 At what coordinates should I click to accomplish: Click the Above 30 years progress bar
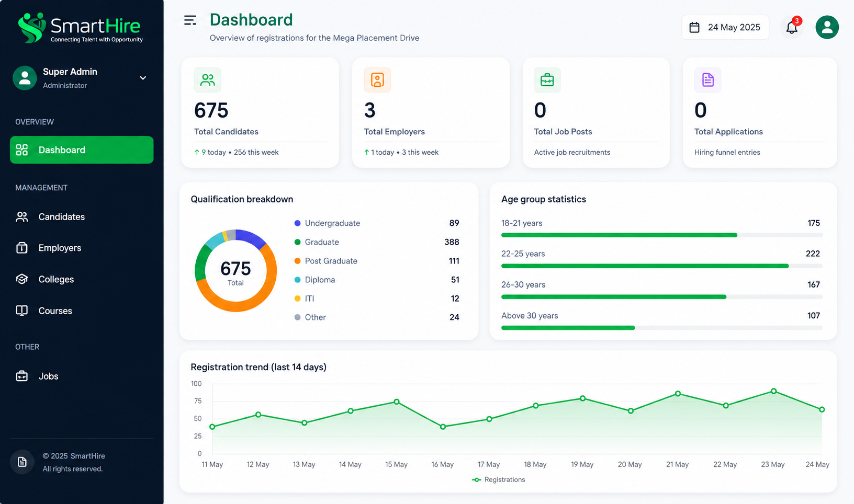[x=662, y=328]
